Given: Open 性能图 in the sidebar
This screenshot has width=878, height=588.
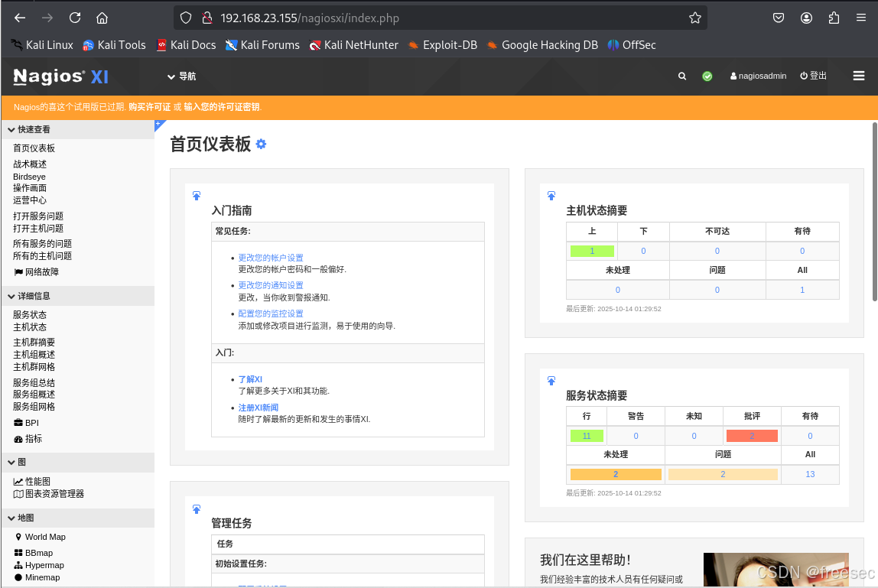Looking at the screenshot, I should 32,482.
